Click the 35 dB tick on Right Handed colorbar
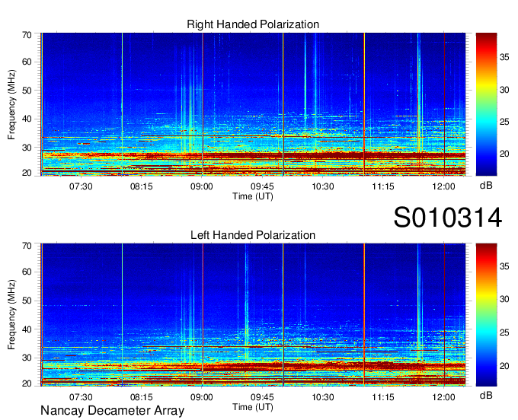 (x=504, y=57)
